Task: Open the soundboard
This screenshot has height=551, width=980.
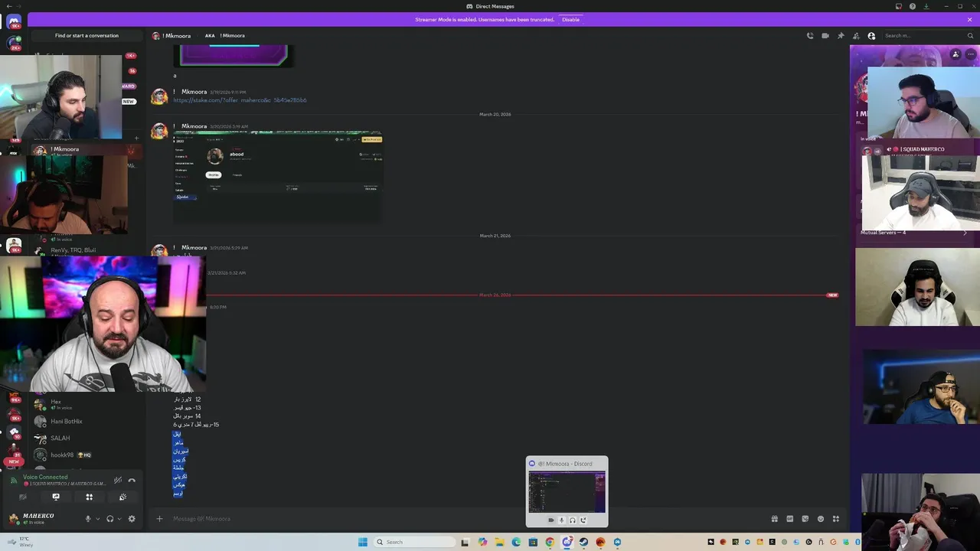Action: tap(122, 497)
